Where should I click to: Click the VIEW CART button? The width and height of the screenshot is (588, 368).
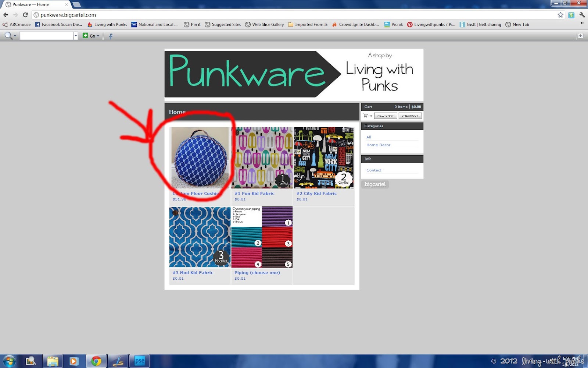[385, 116]
